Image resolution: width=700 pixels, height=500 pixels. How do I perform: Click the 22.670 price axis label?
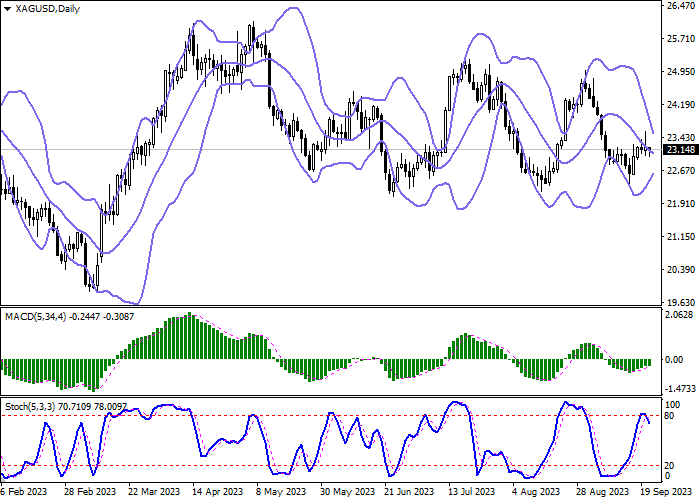(x=680, y=171)
